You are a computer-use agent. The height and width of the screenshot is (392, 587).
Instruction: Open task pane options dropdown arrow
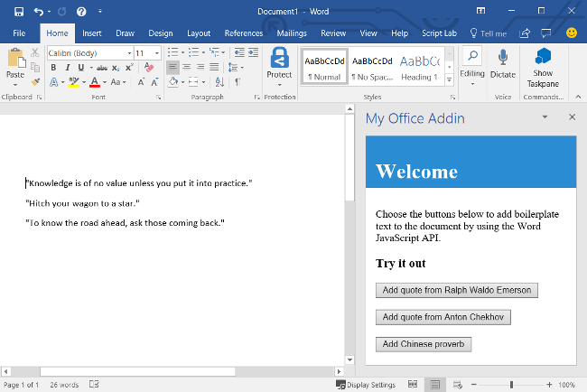[545, 117]
